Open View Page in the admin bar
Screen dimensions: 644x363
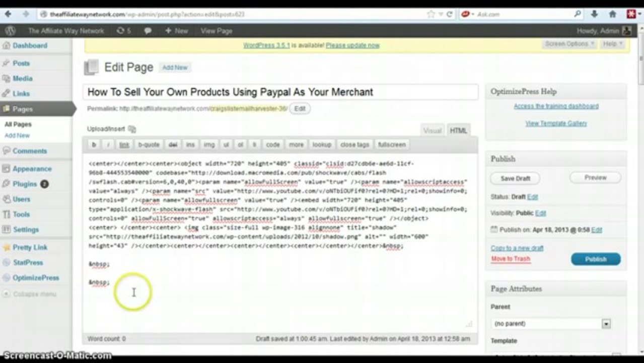click(x=217, y=31)
